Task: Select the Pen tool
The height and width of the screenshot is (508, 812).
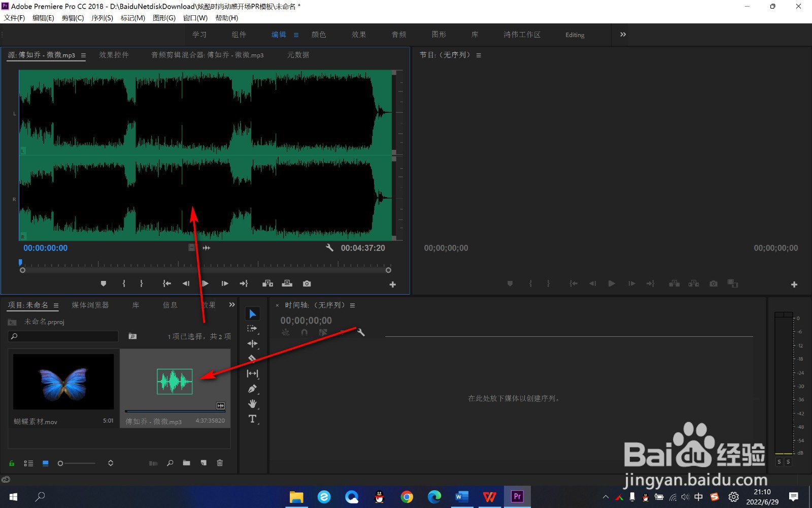Action: point(252,389)
